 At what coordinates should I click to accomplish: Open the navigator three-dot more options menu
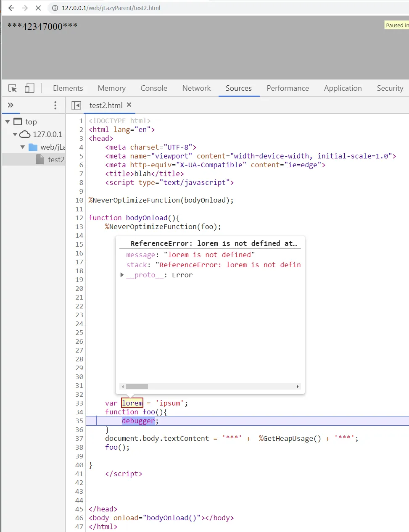55,105
